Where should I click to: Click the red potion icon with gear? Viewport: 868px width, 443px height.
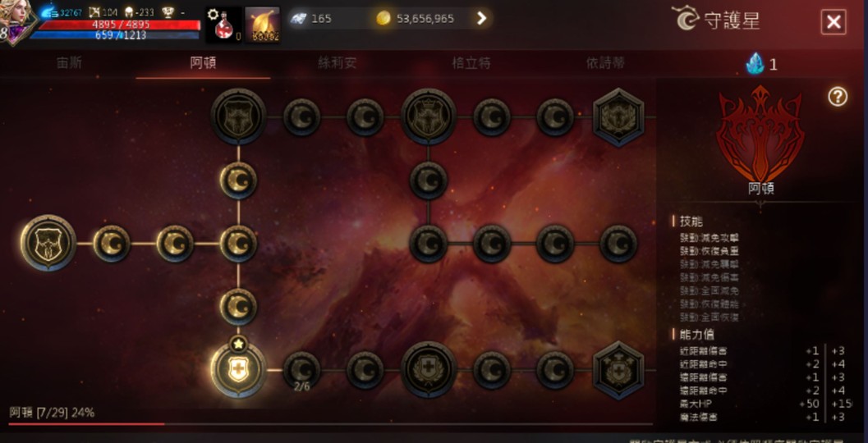tap(223, 25)
